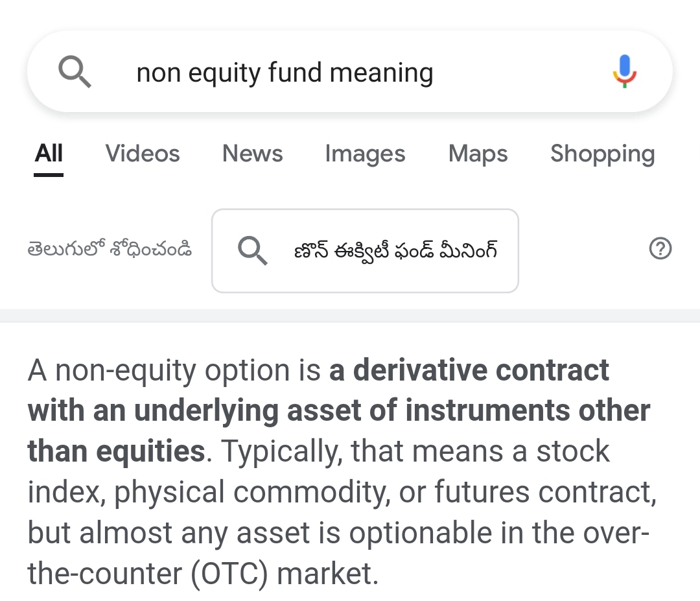Viewport: 700px width, 601px height.
Task: Tap the Telugu query text in the suggestion box
Action: tap(395, 250)
